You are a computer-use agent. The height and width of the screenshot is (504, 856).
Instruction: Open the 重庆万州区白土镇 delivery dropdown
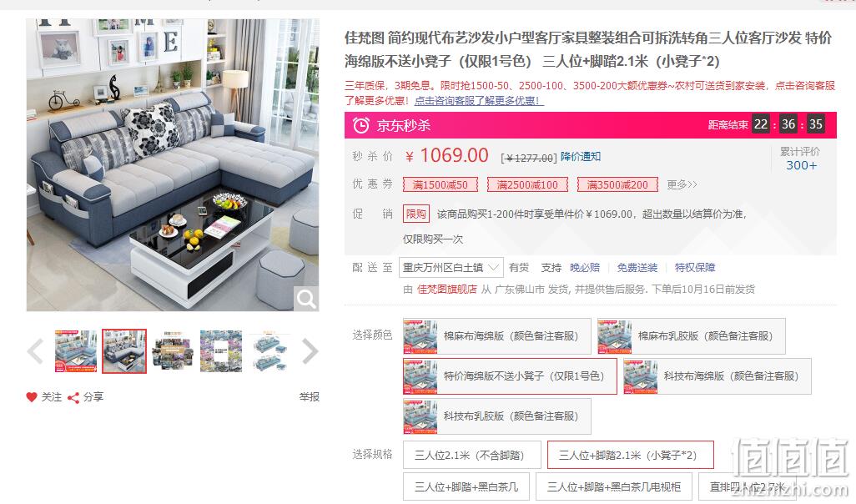[x=451, y=268]
